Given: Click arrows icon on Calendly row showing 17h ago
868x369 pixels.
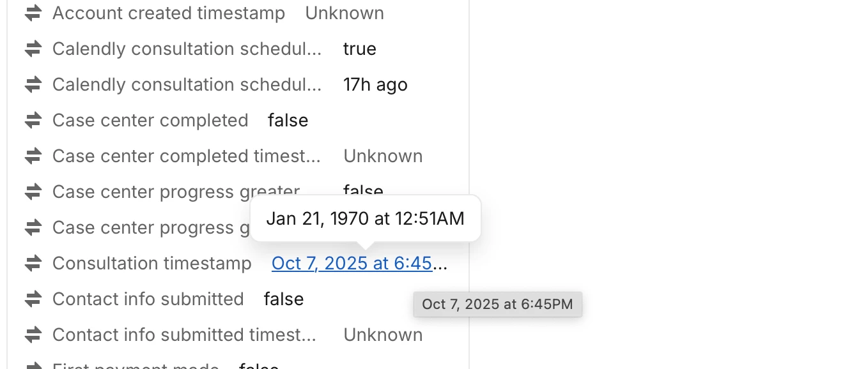Looking at the screenshot, I should click(33, 85).
